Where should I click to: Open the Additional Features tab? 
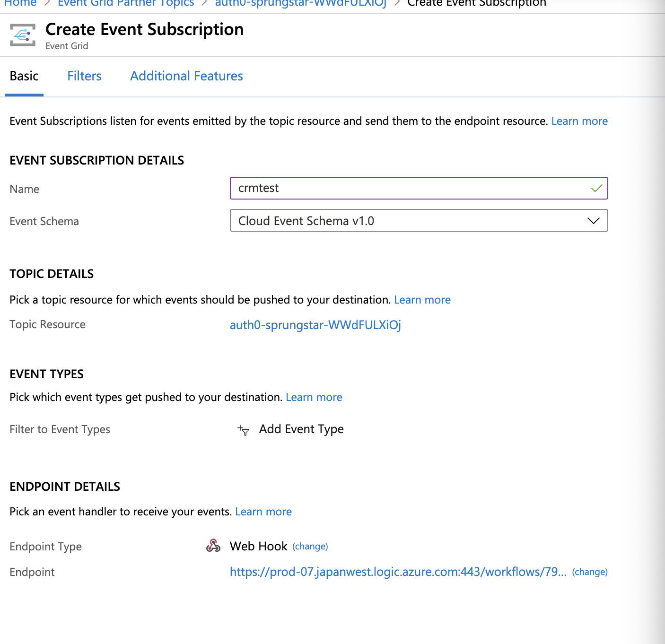point(186,76)
